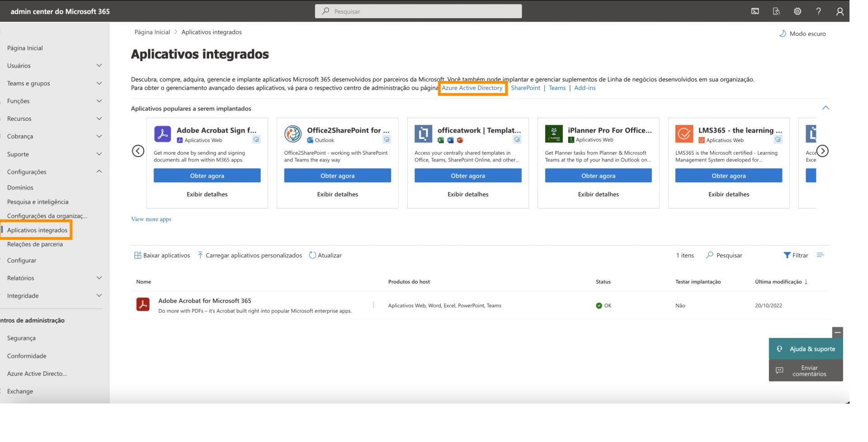Click the Add-ins link

585,88
